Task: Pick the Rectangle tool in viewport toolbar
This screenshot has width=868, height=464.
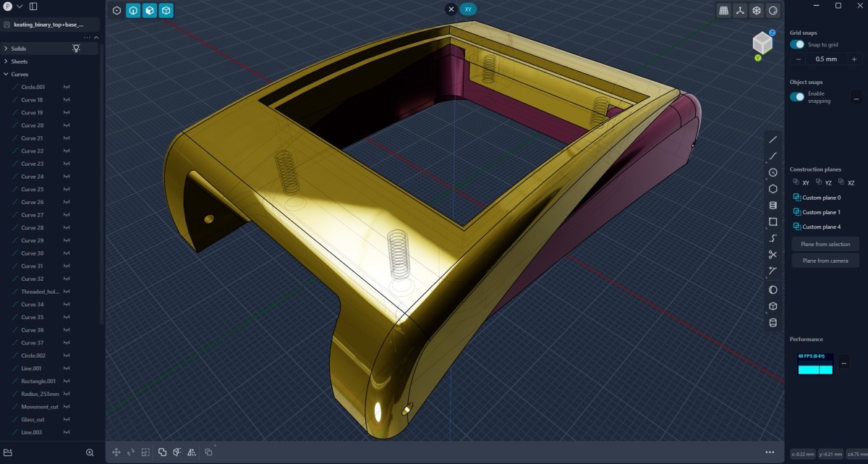Action: pos(773,222)
